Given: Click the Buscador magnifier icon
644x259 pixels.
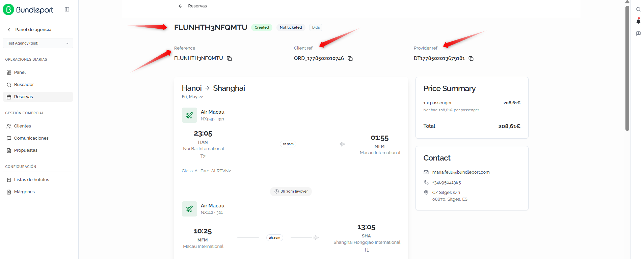Looking at the screenshot, I should (x=9, y=85).
